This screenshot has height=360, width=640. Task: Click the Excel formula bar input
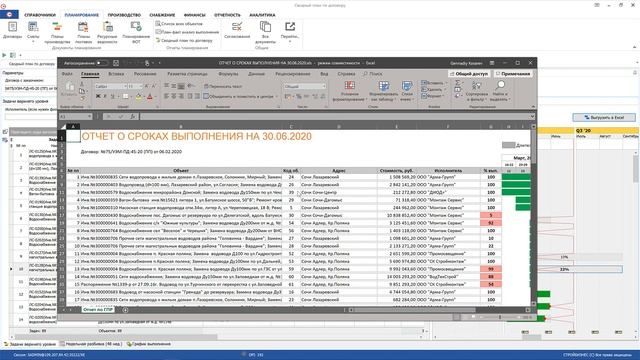pyautogui.click(x=335, y=117)
